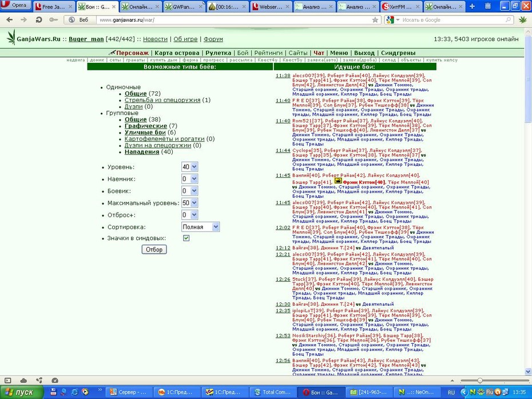Open the Opera menu button
Viewport: 532px width, 399px height.
15,5
